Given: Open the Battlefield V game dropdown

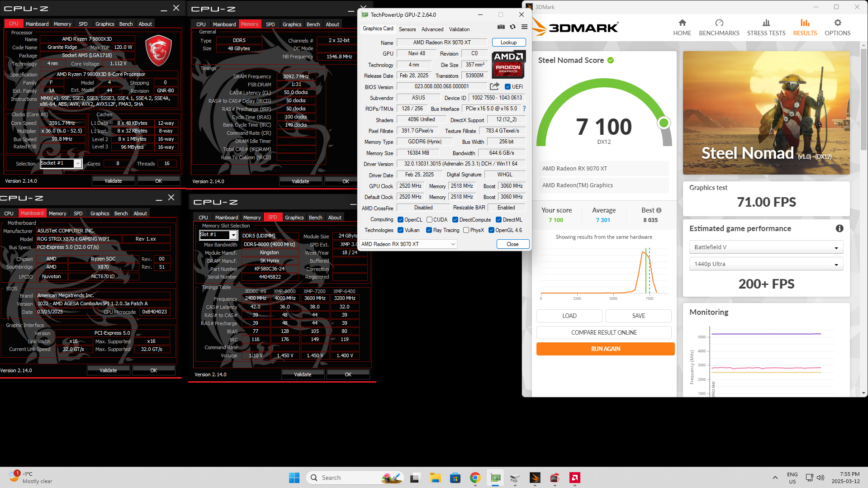Looking at the screenshot, I should click(766, 247).
